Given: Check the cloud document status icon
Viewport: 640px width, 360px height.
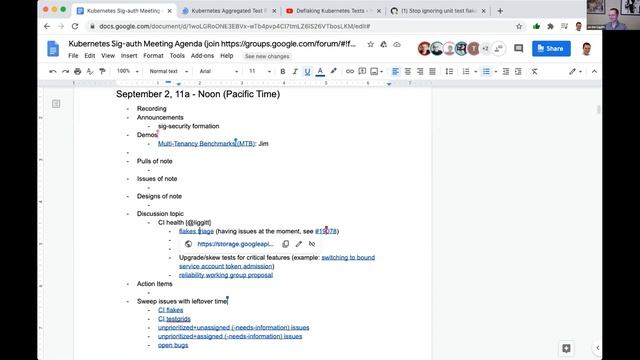Looking at the screenshot, I should pyautogui.click(x=397, y=44).
